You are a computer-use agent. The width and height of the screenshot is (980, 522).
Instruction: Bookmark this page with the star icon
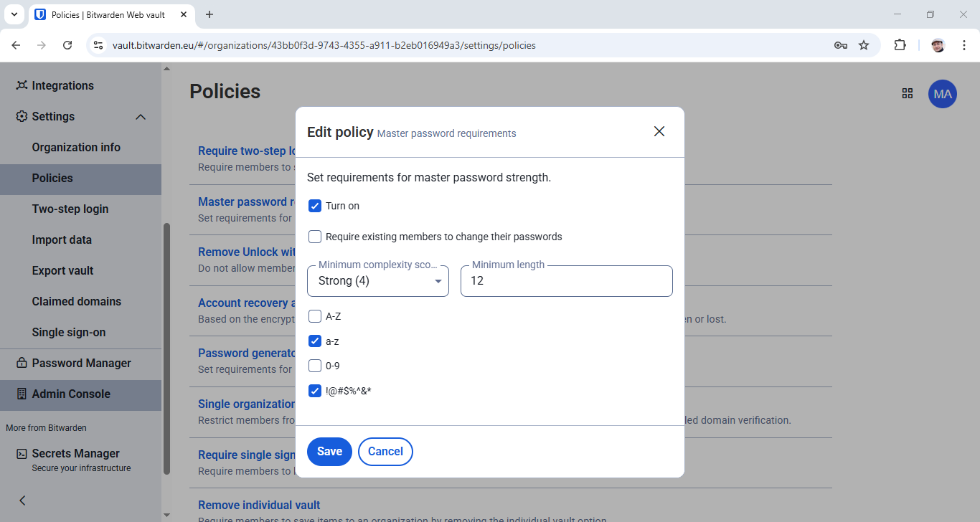pyautogui.click(x=864, y=45)
